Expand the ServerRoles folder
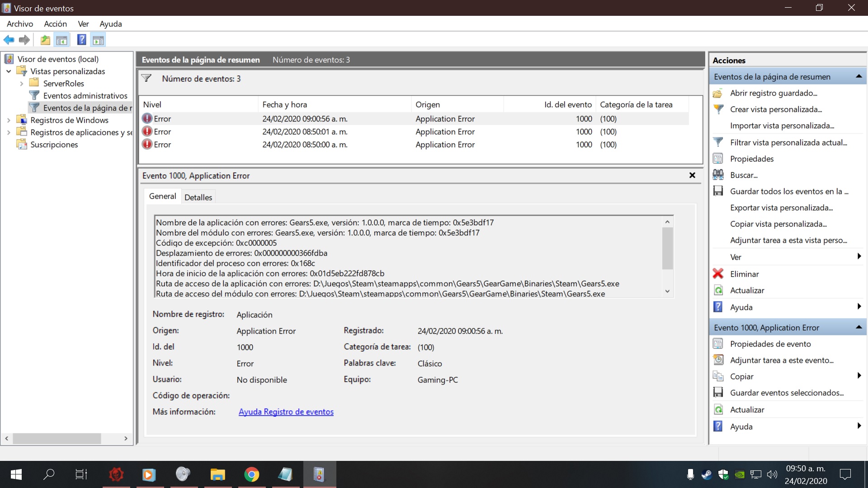The width and height of the screenshot is (868, 488). (21, 84)
